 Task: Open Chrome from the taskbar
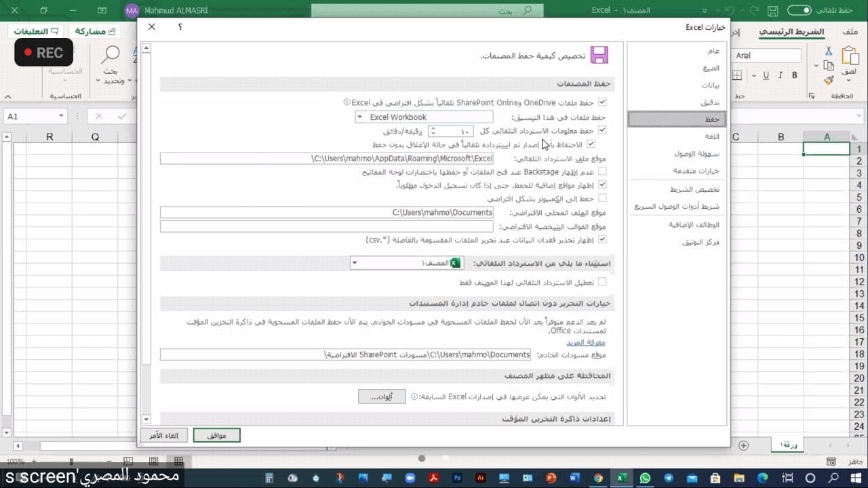pos(597,478)
